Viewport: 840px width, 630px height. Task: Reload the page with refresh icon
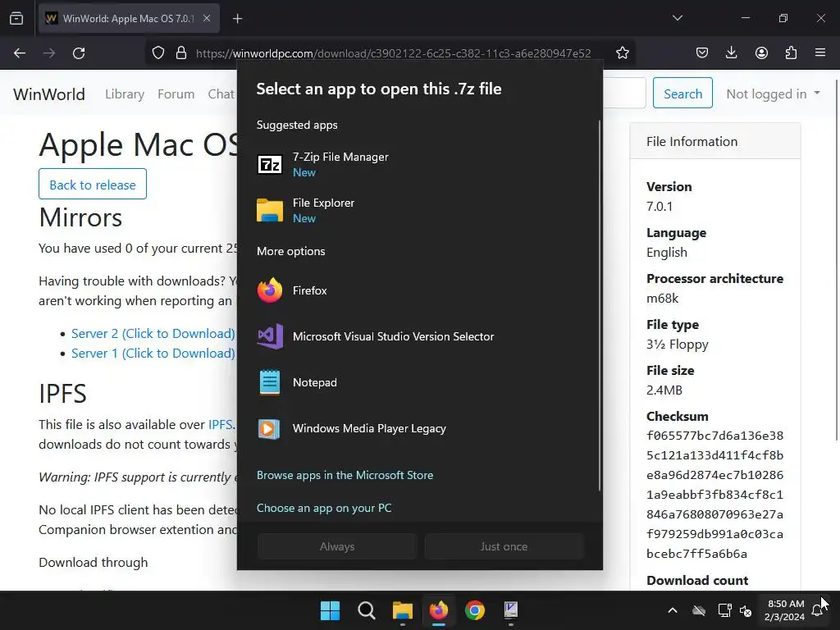pos(79,53)
